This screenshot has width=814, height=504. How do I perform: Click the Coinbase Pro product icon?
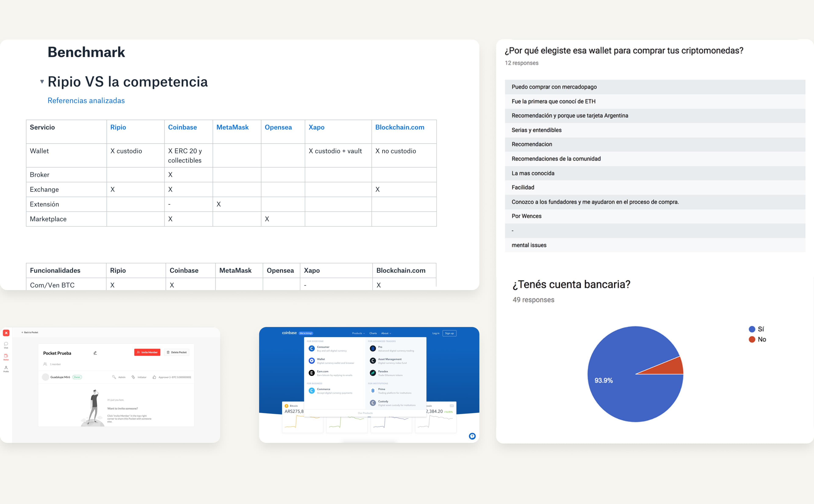pyautogui.click(x=373, y=348)
